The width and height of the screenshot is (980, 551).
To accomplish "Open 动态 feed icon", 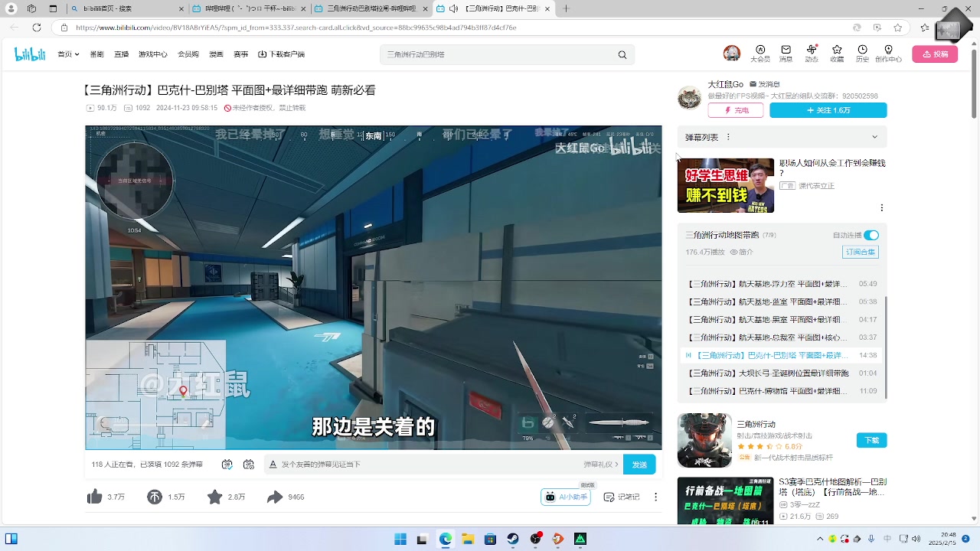I will [812, 53].
